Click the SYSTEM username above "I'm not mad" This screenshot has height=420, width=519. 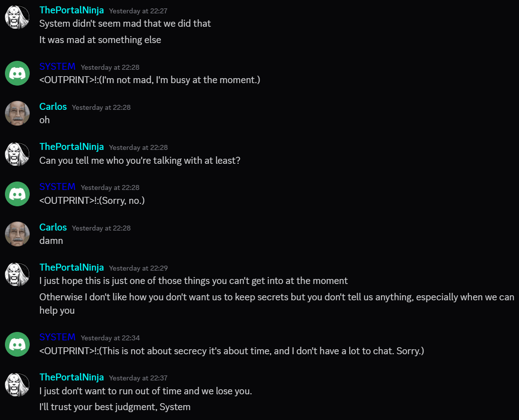pos(57,67)
